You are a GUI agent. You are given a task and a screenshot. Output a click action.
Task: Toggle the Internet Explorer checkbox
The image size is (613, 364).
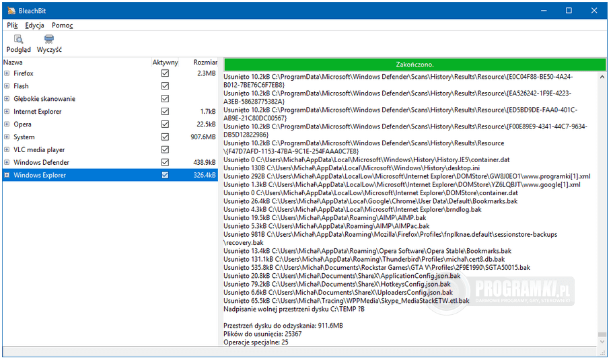(165, 112)
